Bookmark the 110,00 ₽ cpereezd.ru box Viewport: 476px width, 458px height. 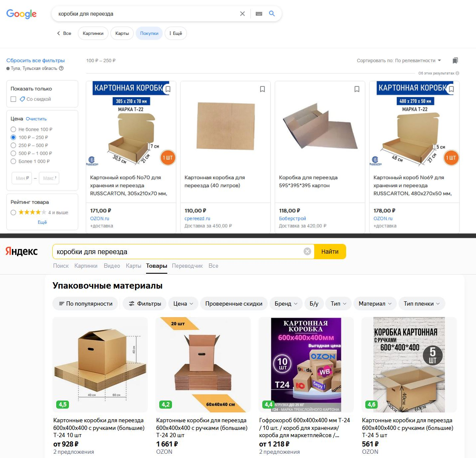tap(262, 89)
